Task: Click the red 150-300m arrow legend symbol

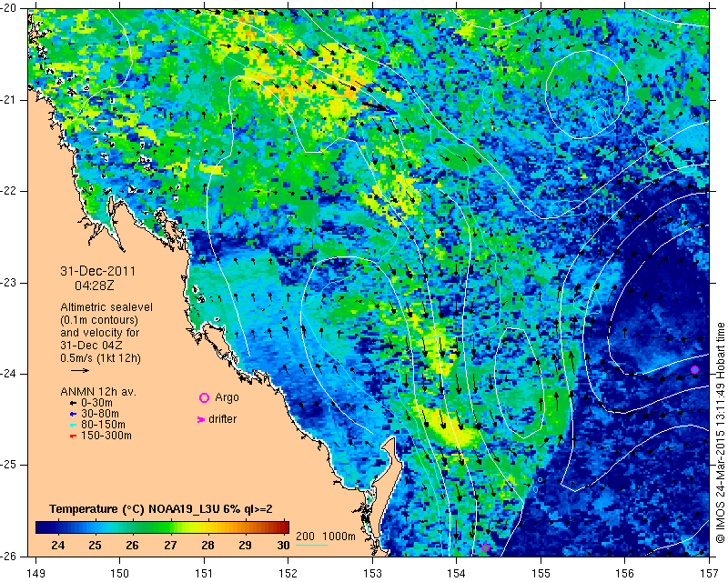Action: (73, 436)
